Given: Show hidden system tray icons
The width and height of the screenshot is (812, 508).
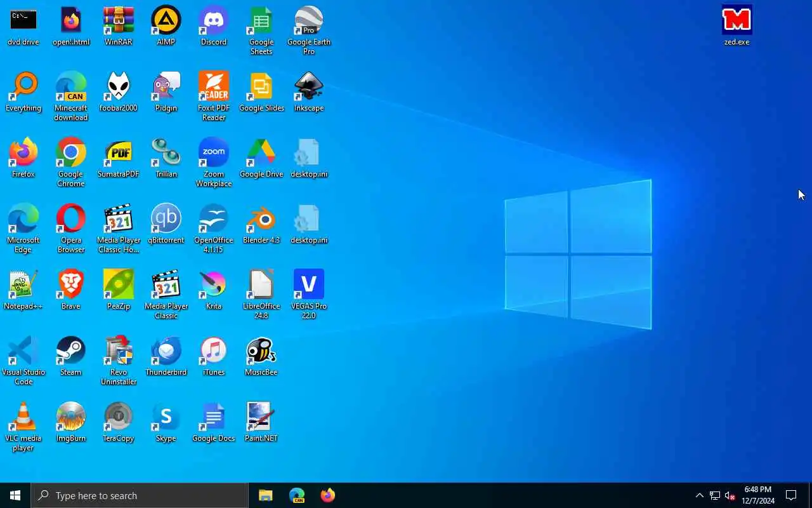Looking at the screenshot, I should (x=699, y=495).
